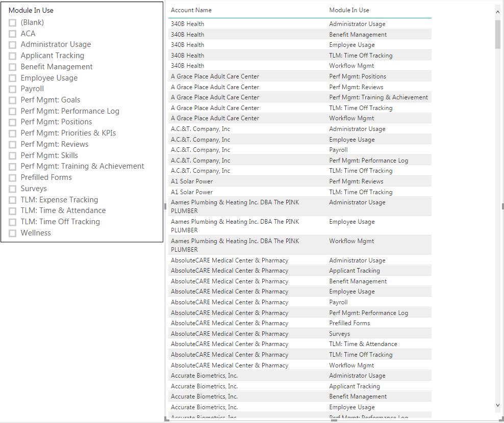Tick the TLM: Expense Tracking checkbox

coord(13,200)
